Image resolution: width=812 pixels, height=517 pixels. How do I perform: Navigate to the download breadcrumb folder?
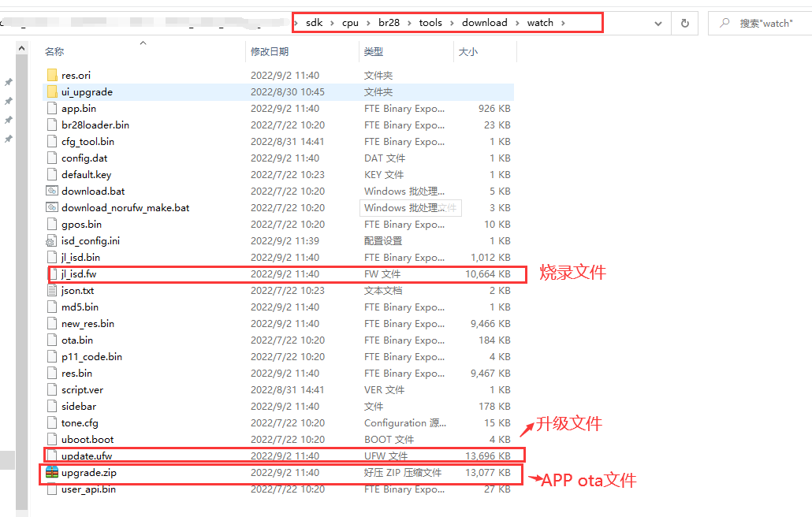485,23
